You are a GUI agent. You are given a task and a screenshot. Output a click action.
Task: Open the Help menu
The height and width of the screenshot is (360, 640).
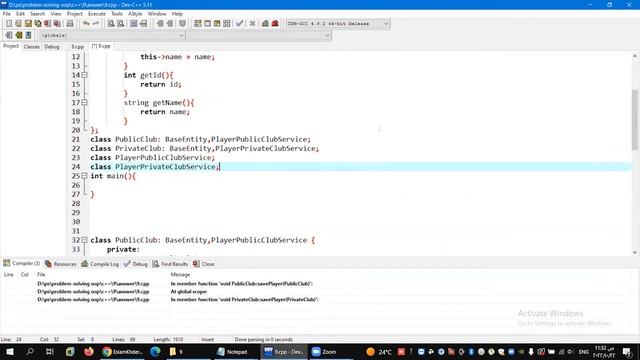click(x=177, y=14)
